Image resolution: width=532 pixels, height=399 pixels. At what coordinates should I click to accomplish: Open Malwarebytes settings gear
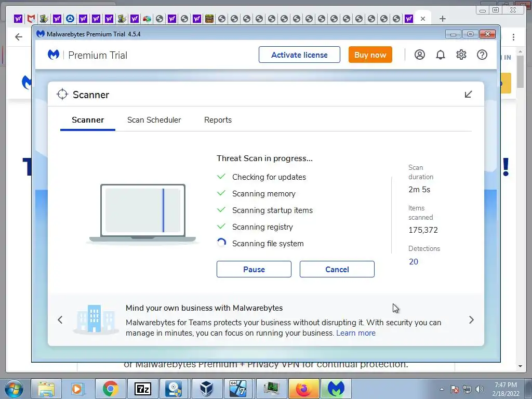point(461,55)
